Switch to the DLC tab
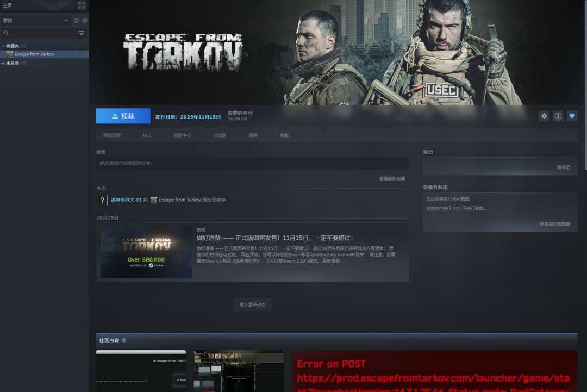Image resolution: width=587 pixels, height=392 pixels. [x=147, y=135]
